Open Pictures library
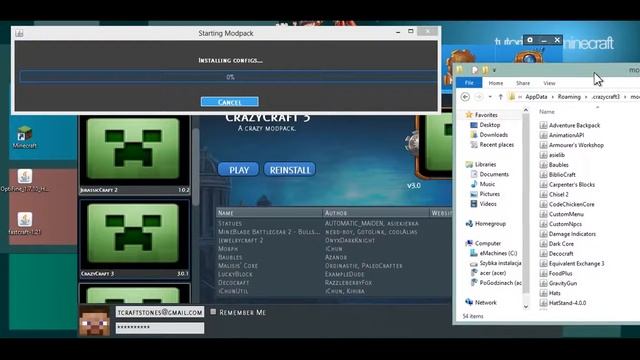Image resolution: width=640 pixels, height=360 pixels. pos(485,194)
